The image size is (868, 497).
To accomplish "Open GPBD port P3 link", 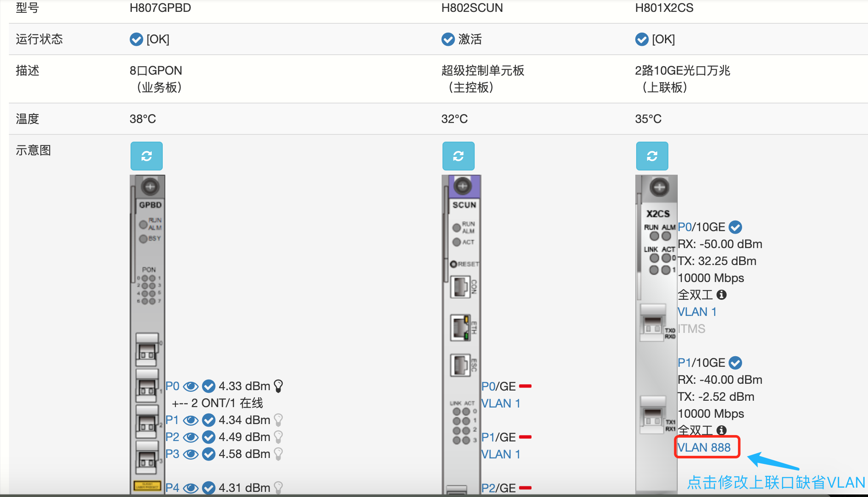I will coord(172,454).
